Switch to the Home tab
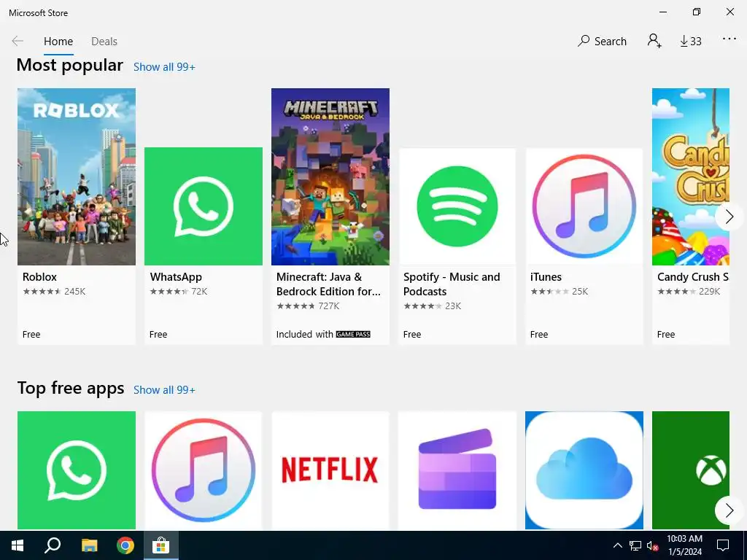747x560 pixels. coord(58,42)
